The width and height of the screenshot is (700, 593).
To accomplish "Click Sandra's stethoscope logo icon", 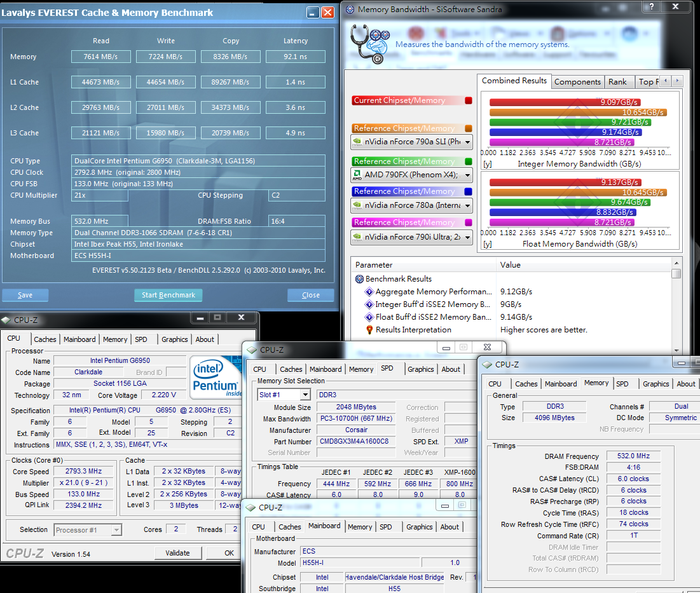I will tap(369, 42).
